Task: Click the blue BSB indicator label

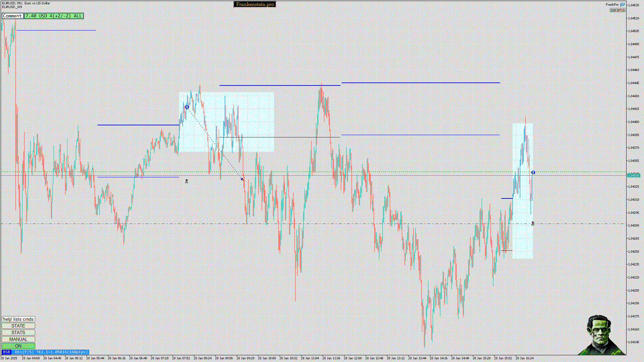Action: pos(6,352)
